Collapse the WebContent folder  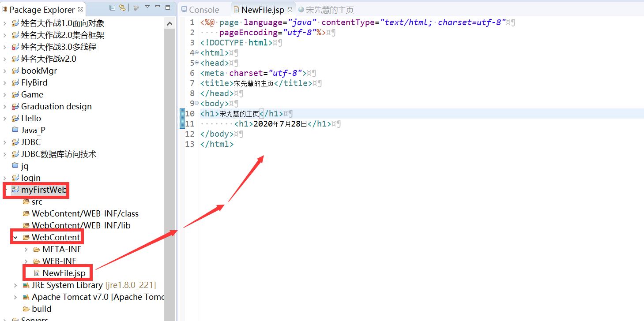coord(15,238)
